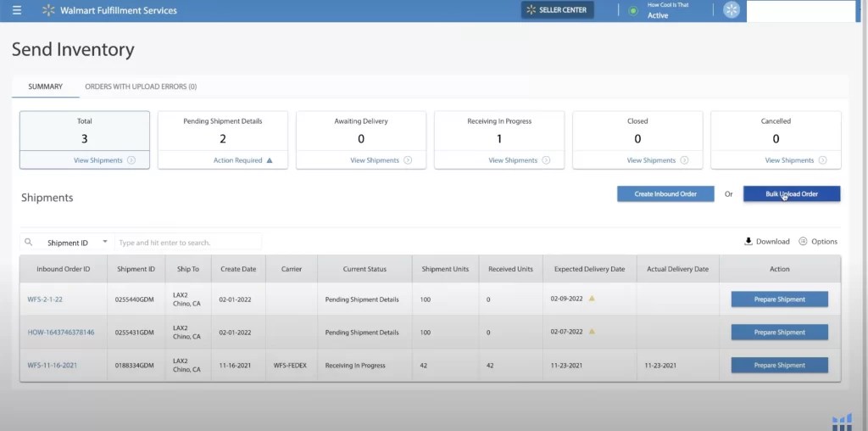Screen dimensions: 868x431
Task: Click shipment ID 0255431GDM
Action: click(135, 333)
